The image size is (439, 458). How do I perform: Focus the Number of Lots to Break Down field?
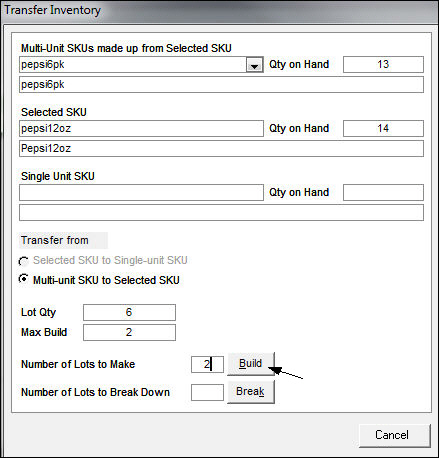207,392
